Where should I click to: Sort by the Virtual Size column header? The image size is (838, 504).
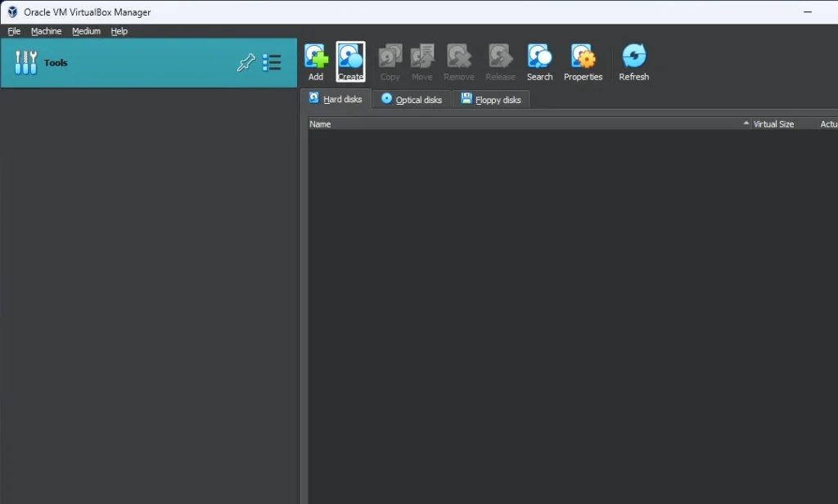coord(783,124)
